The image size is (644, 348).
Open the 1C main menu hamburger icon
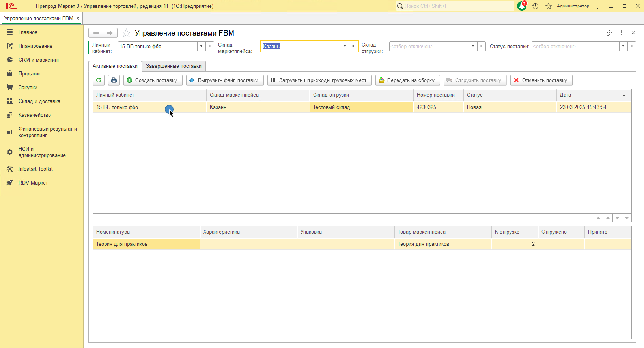coord(25,6)
